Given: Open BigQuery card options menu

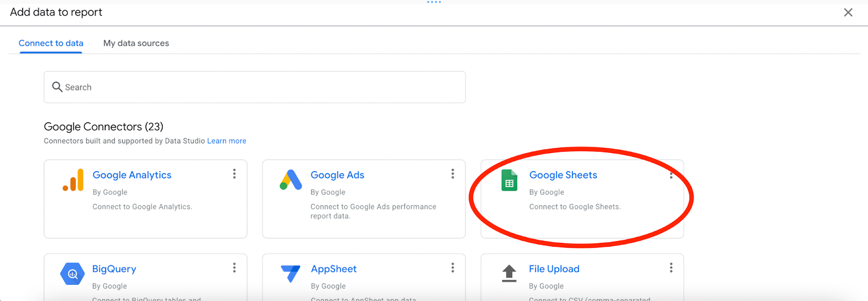Looking at the screenshot, I should (x=234, y=268).
